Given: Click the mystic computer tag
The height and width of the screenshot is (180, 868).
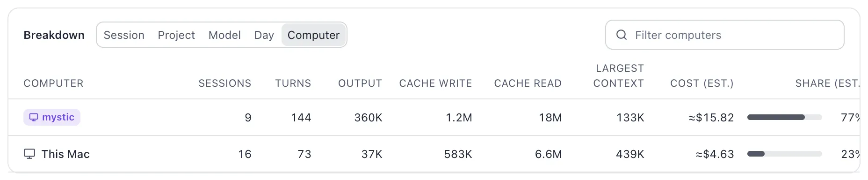Looking at the screenshot, I should (52, 117).
